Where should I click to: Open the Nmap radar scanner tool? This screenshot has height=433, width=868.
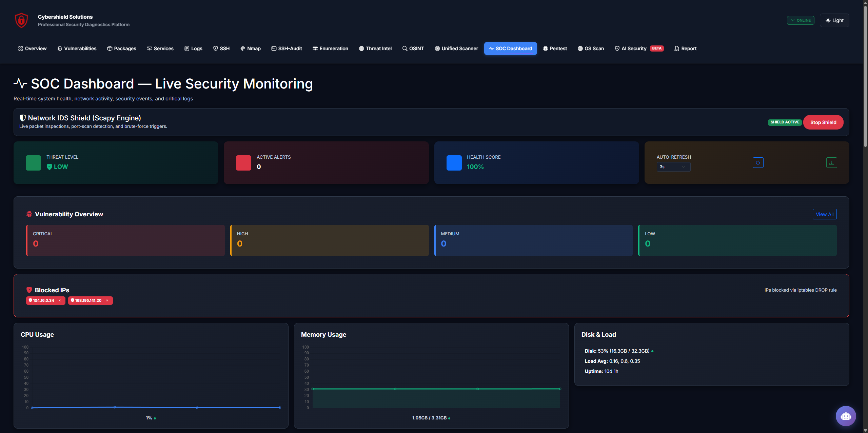click(x=242, y=48)
